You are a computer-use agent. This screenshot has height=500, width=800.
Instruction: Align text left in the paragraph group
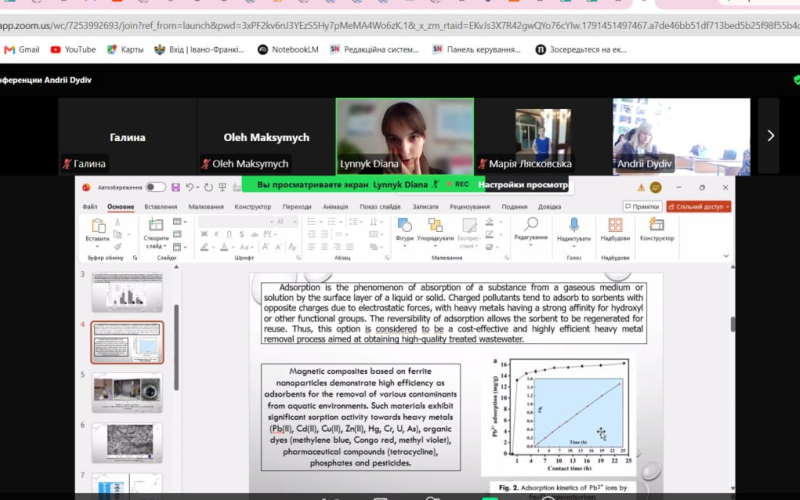point(312,247)
